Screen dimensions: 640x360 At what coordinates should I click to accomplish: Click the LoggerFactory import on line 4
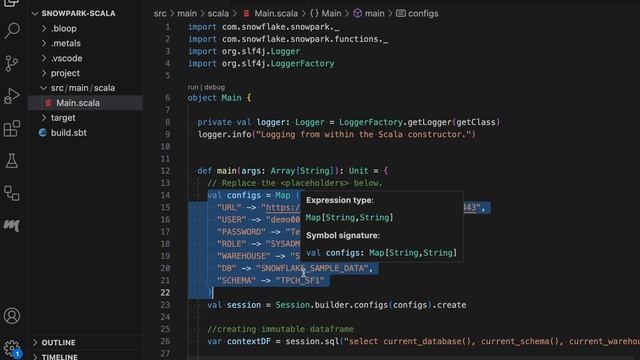coord(302,63)
